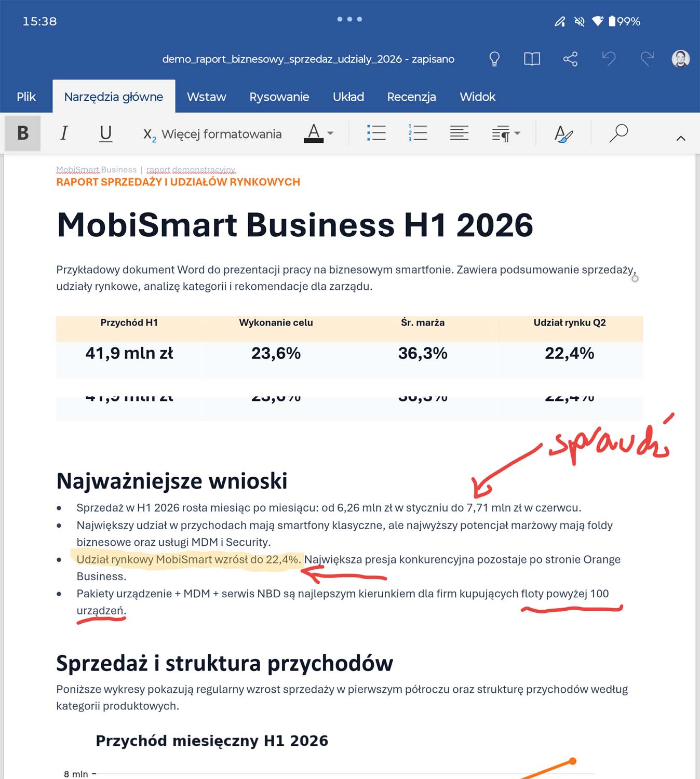Tap the 41,9 mln zł cell

click(x=129, y=353)
